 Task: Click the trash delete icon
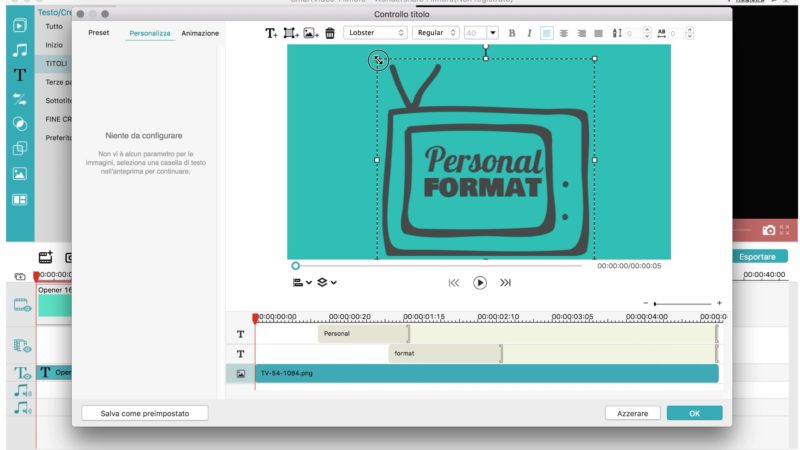click(x=330, y=33)
